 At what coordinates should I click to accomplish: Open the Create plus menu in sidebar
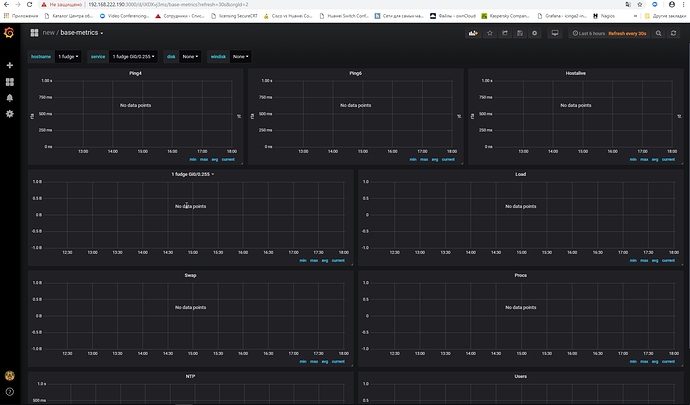[x=9, y=65]
